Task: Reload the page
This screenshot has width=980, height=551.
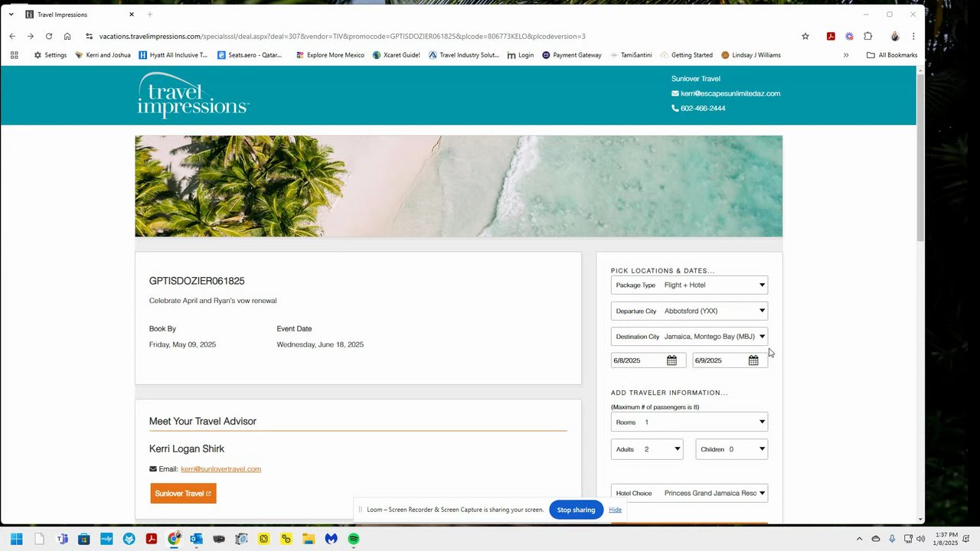Action: 49,36
